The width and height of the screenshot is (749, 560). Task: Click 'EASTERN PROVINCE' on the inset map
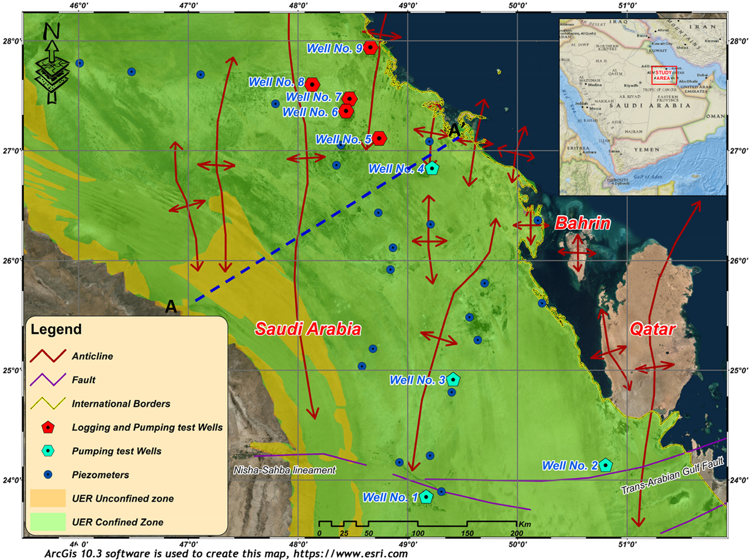[x=668, y=98]
